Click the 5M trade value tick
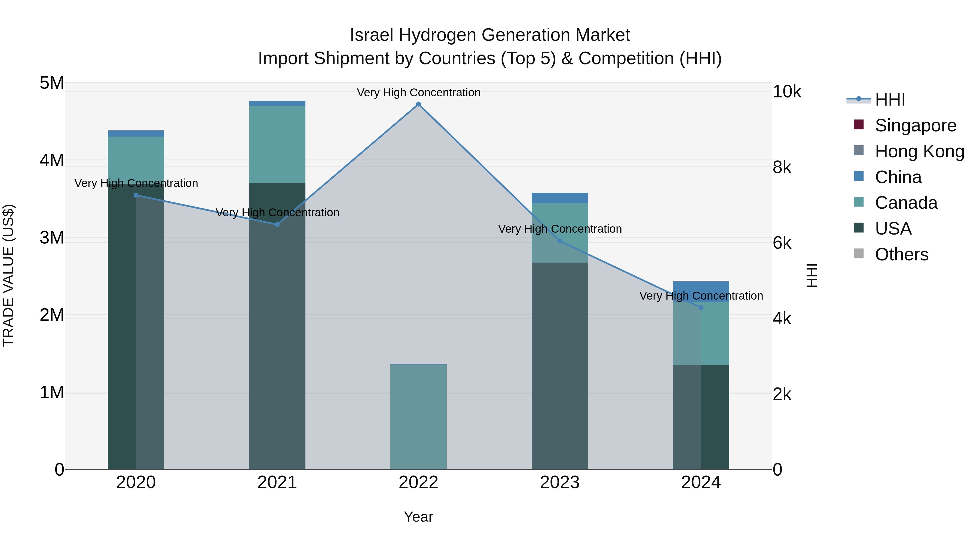Viewport: 980px width, 551px height. coord(52,83)
